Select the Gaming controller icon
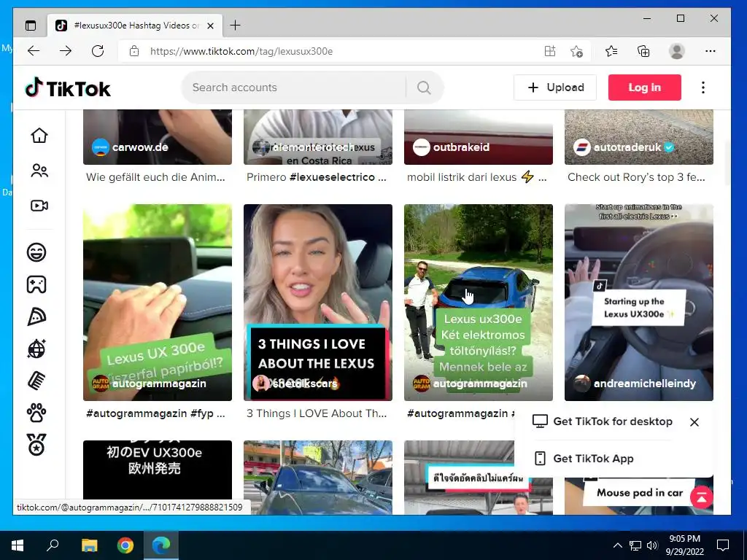747x560 pixels. pyautogui.click(x=36, y=284)
